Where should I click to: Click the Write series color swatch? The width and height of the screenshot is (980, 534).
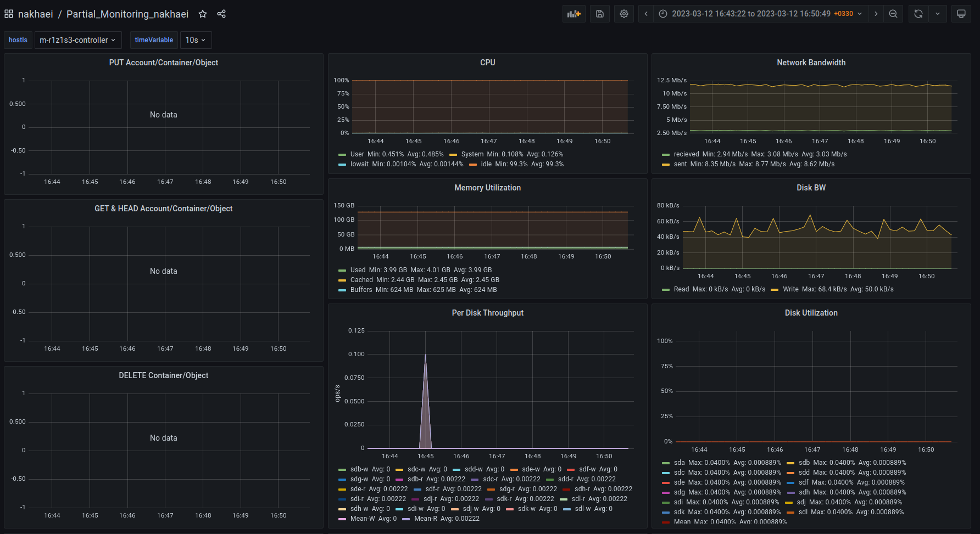tap(775, 290)
